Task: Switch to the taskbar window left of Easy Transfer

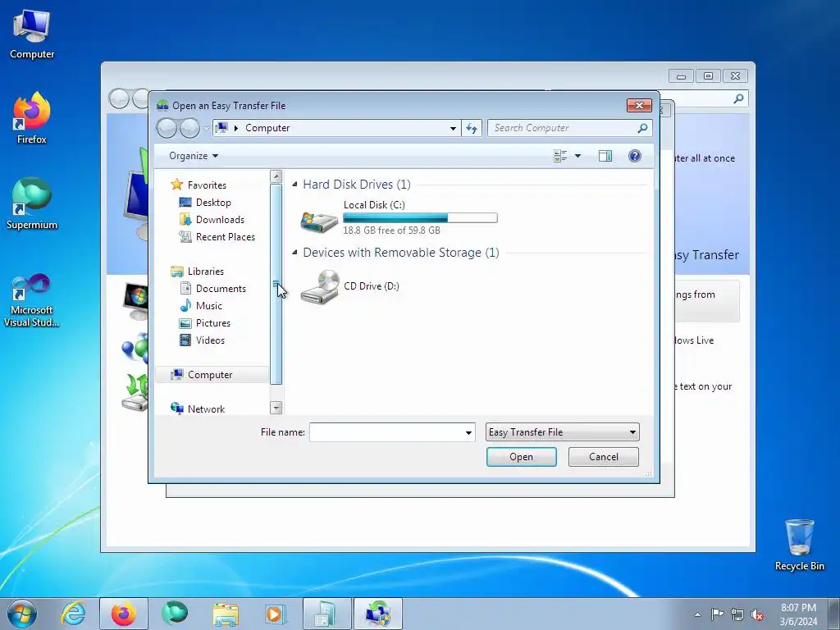Action: (x=326, y=614)
